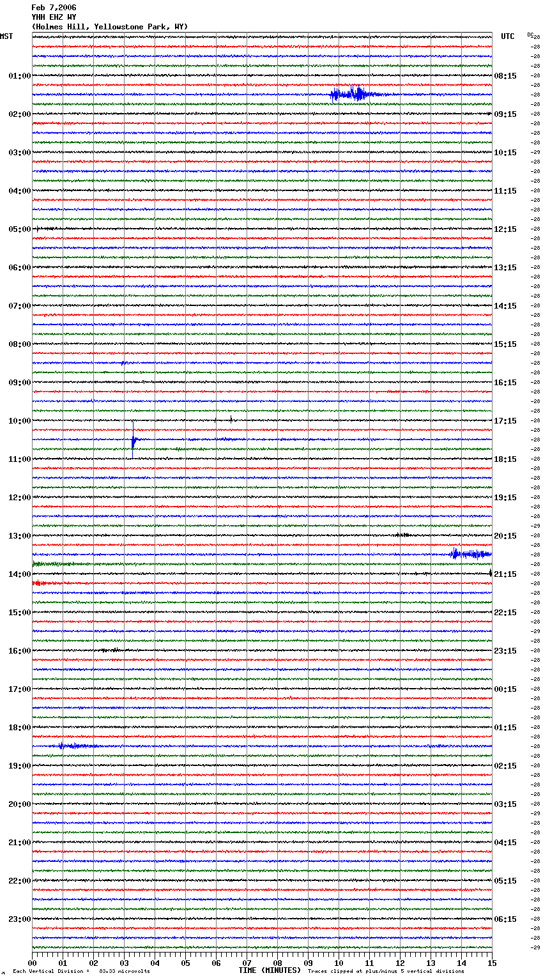Click the '08:15' UTC time label
The height and width of the screenshot is (980, 543).
point(505,76)
